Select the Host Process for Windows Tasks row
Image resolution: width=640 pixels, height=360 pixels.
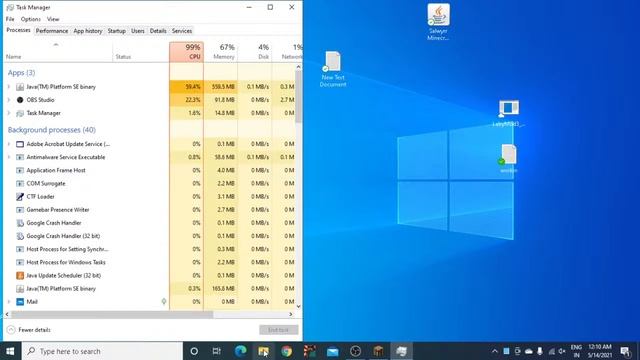150,262
